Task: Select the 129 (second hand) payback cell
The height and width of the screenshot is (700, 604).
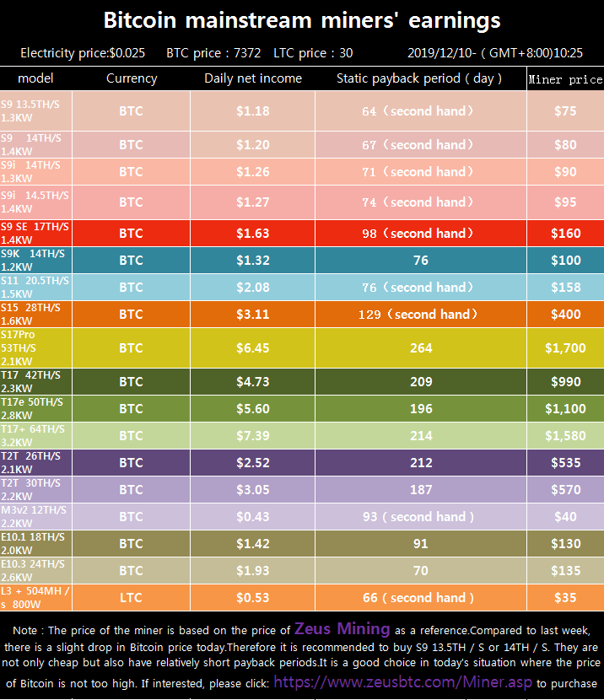Action: click(x=419, y=315)
